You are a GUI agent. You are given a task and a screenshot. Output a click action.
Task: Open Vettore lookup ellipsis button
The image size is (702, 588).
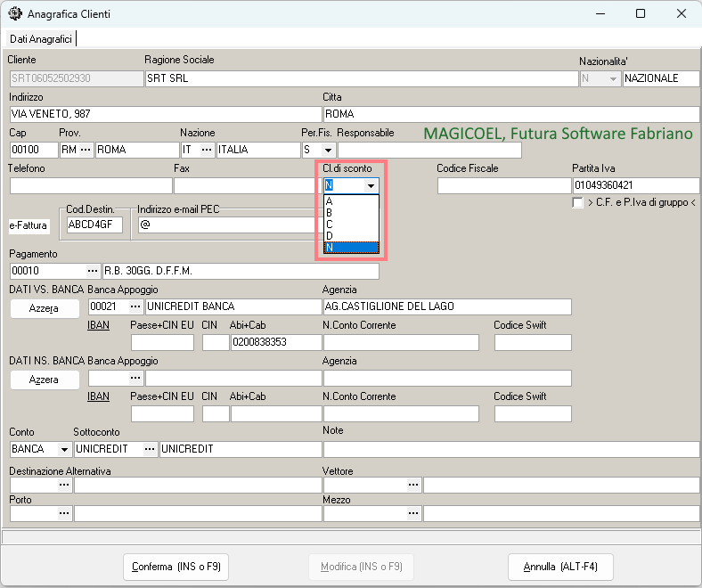tap(413, 485)
